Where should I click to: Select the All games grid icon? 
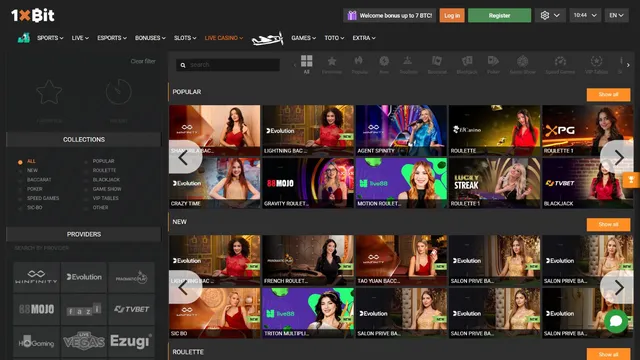pos(307,64)
